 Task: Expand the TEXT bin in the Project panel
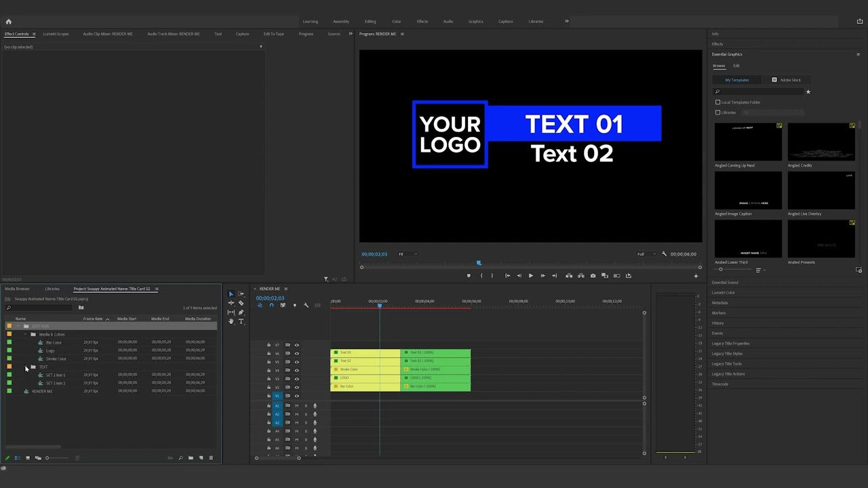pos(27,367)
